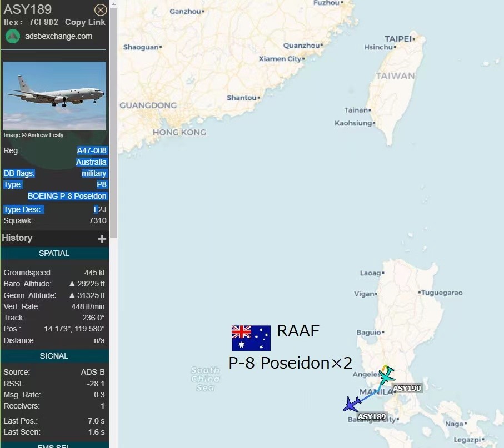Expand the History section plus icon
The image size is (504, 448).
coord(102,239)
